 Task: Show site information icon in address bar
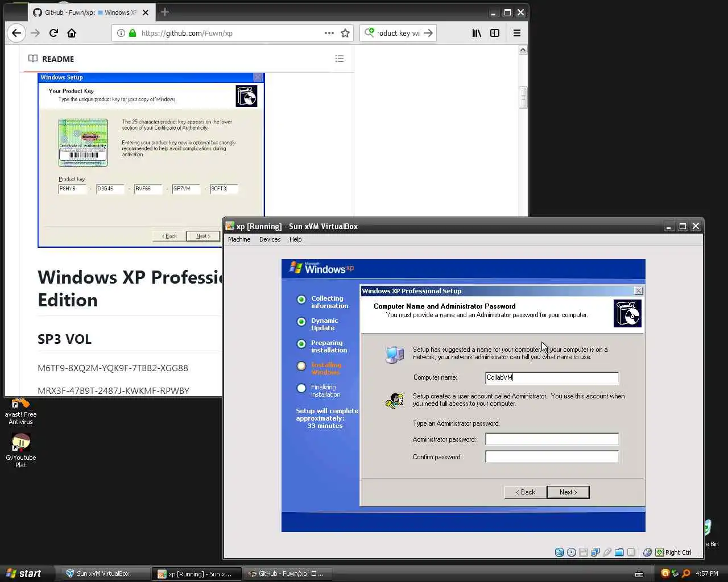click(121, 33)
